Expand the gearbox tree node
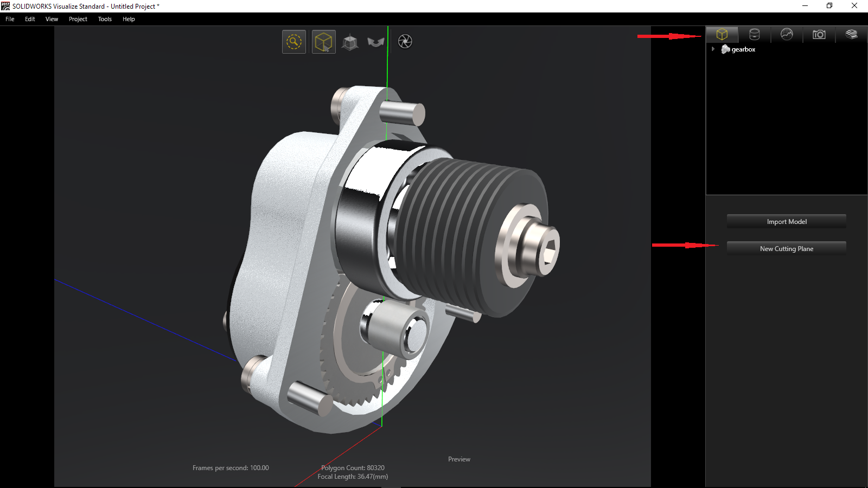 pyautogui.click(x=713, y=49)
